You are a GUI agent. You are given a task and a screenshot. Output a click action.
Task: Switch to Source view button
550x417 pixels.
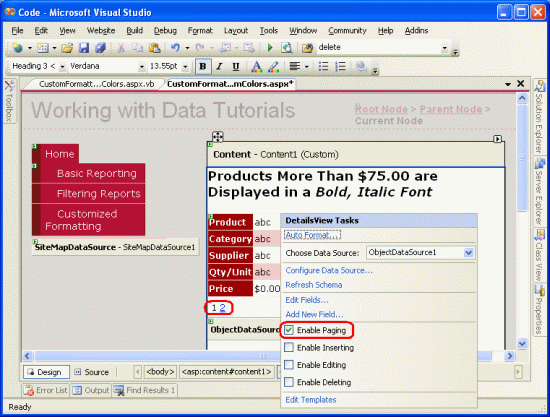pyautogui.click(x=92, y=372)
